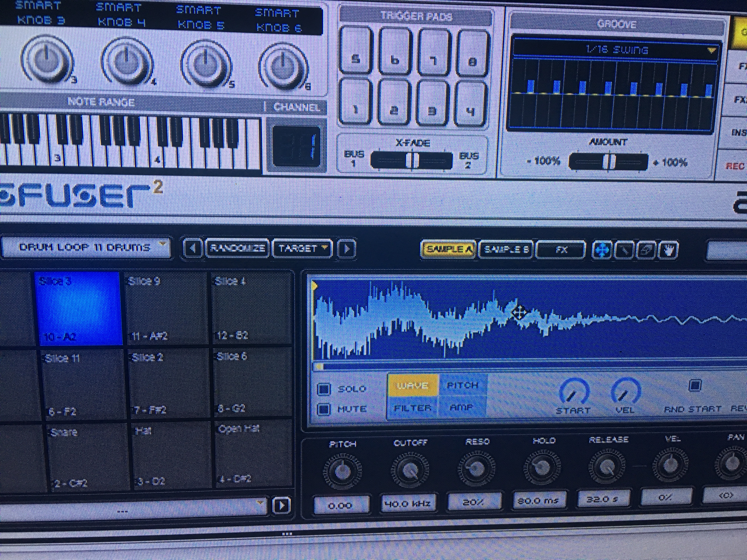Image resolution: width=747 pixels, height=560 pixels.
Task: Enable the Mute checkbox
Action: [x=323, y=409]
